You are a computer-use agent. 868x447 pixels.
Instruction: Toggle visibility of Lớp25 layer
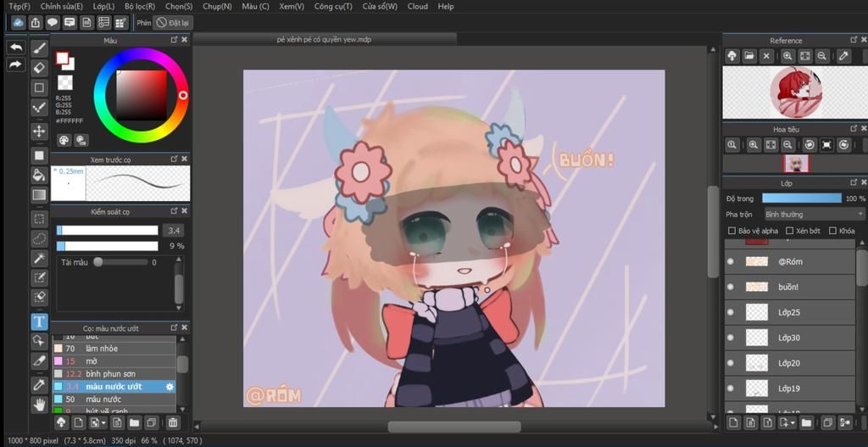coord(730,312)
